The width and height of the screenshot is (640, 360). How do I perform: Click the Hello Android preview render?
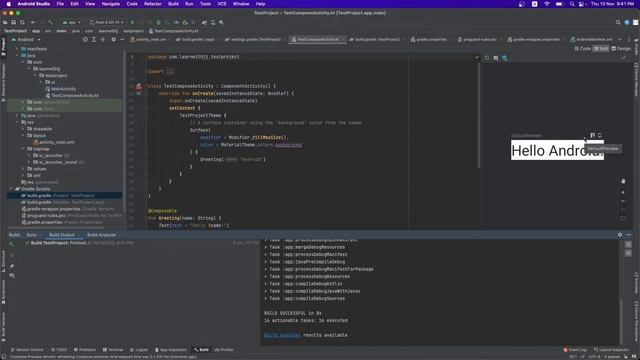pyautogui.click(x=557, y=151)
